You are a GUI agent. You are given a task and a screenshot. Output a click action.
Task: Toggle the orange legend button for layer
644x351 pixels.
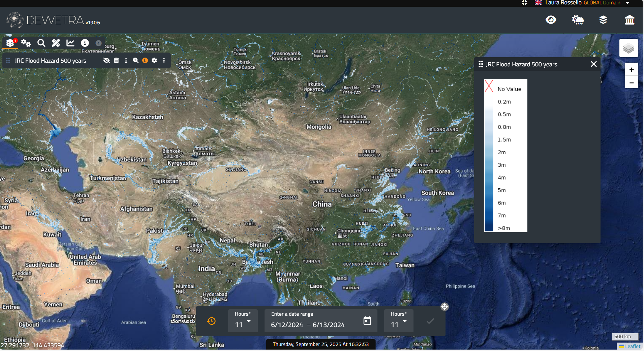click(x=145, y=60)
